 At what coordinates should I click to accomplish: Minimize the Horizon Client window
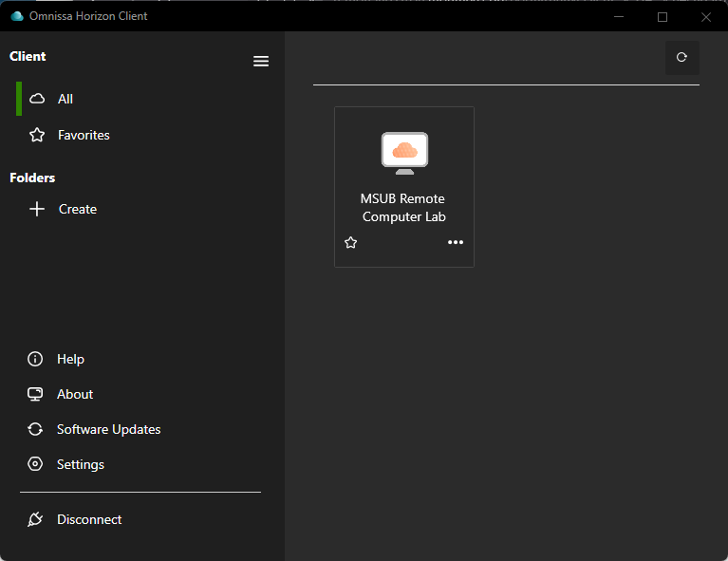619,16
